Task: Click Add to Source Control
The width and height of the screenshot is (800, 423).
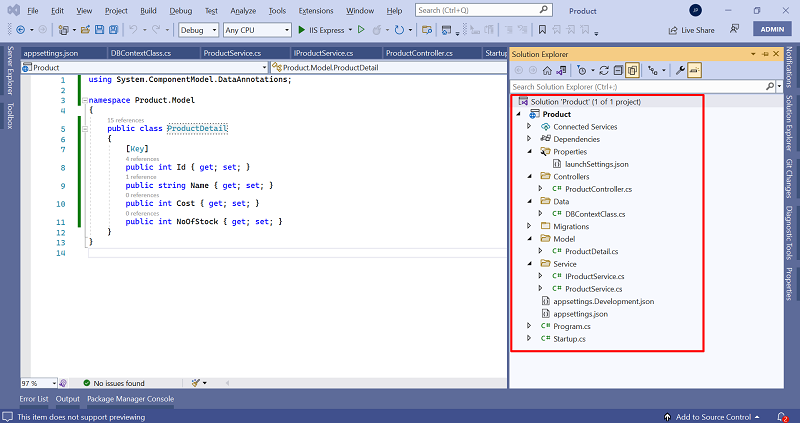Action: [x=713, y=416]
